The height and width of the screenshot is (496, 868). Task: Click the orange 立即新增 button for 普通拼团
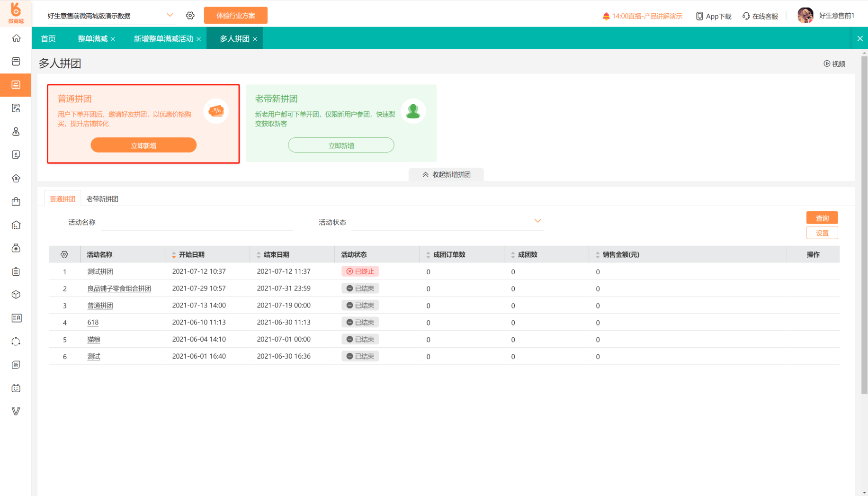[x=143, y=145]
